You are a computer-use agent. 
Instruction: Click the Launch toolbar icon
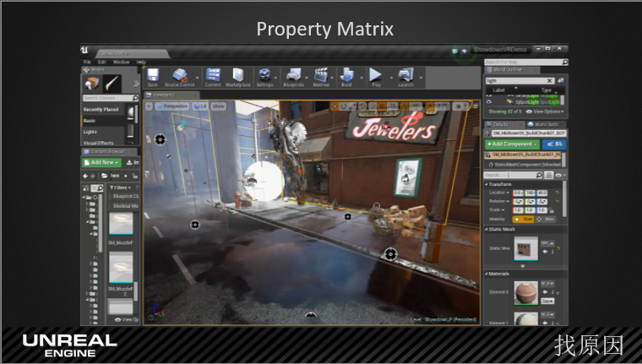tap(405, 77)
